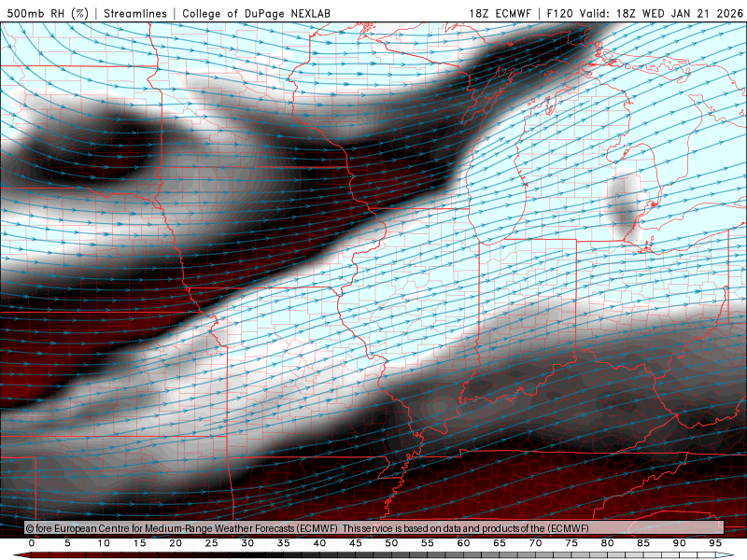
Task: Click the "25" label on the colorbar scale
Action: pos(212,543)
